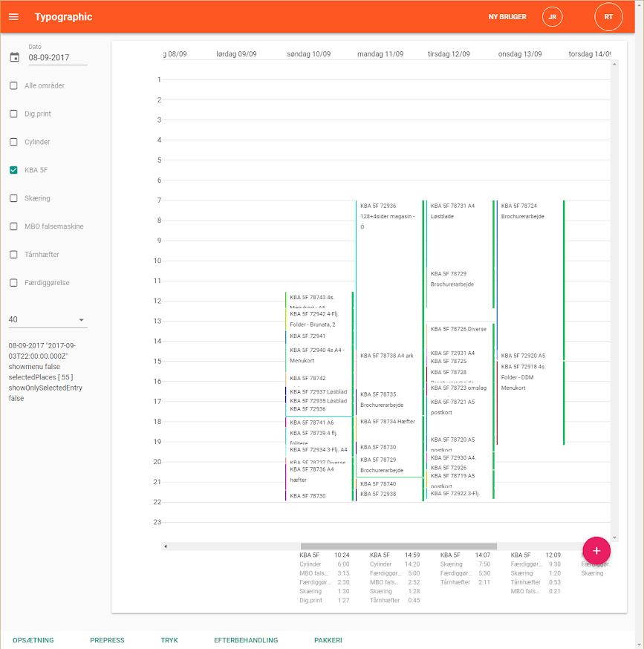Enable the Cylinder checkbox
The image size is (644, 649).
click(13, 142)
